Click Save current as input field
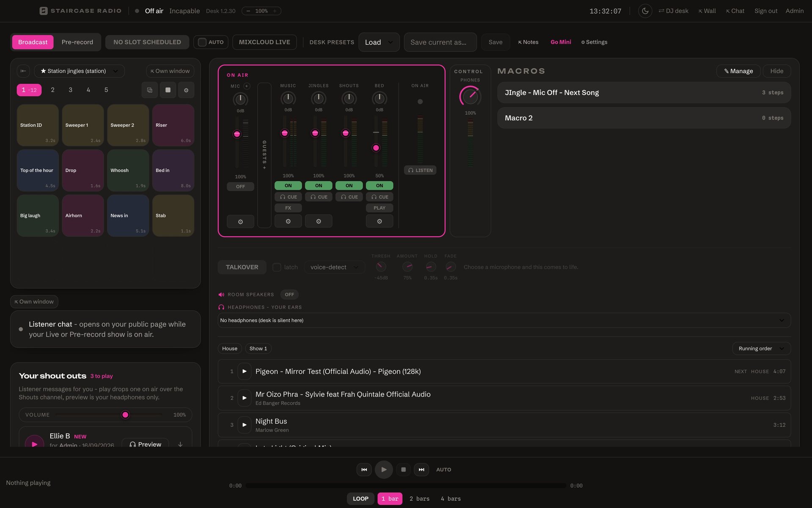Image resolution: width=812 pixels, height=508 pixels. click(440, 42)
